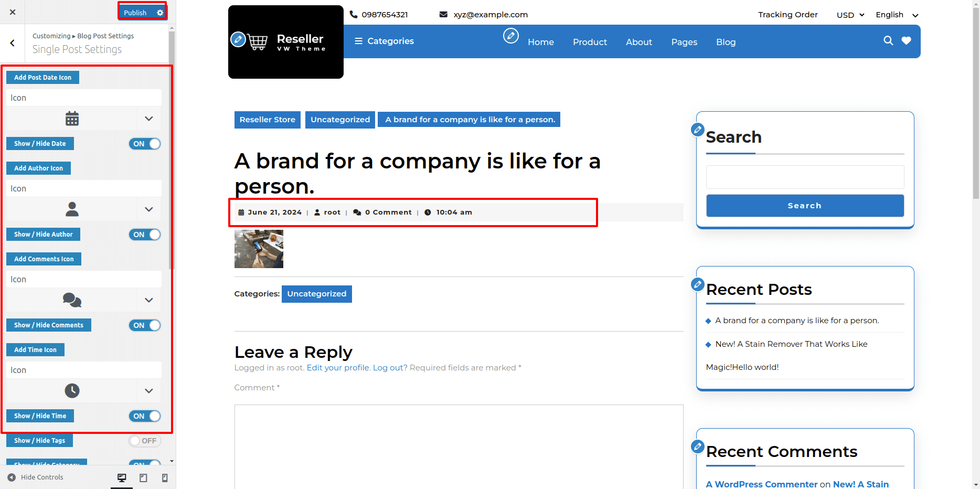Click the edit pencil on Search widget

[x=697, y=130]
